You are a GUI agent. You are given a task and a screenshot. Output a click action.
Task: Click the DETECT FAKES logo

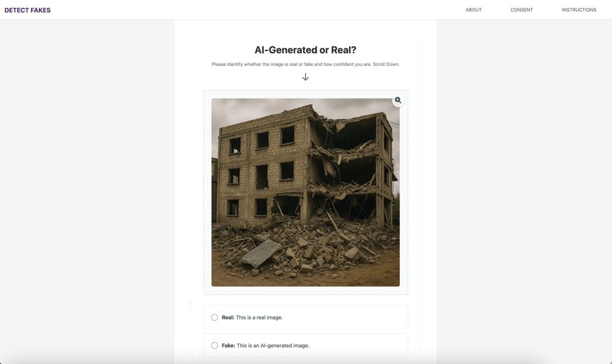point(27,10)
